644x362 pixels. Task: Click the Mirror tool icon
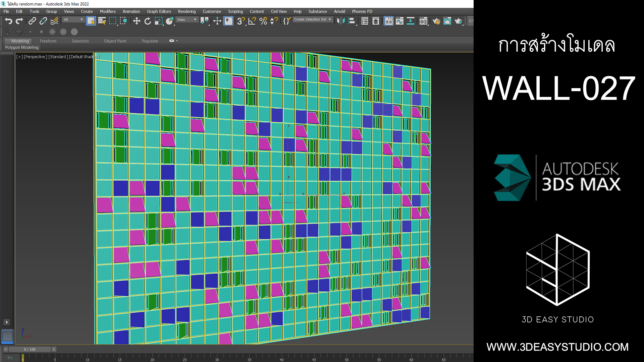coord(340,21)
